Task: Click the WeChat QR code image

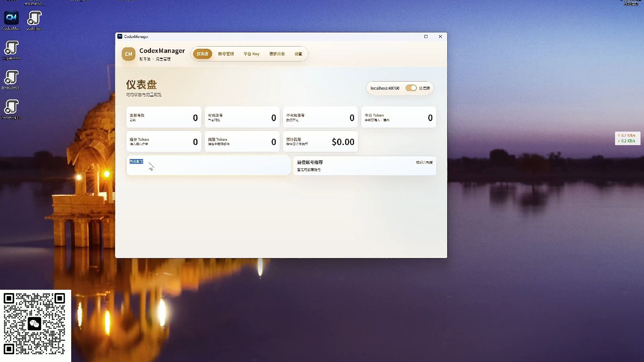Action: click(x=34, y=324)
